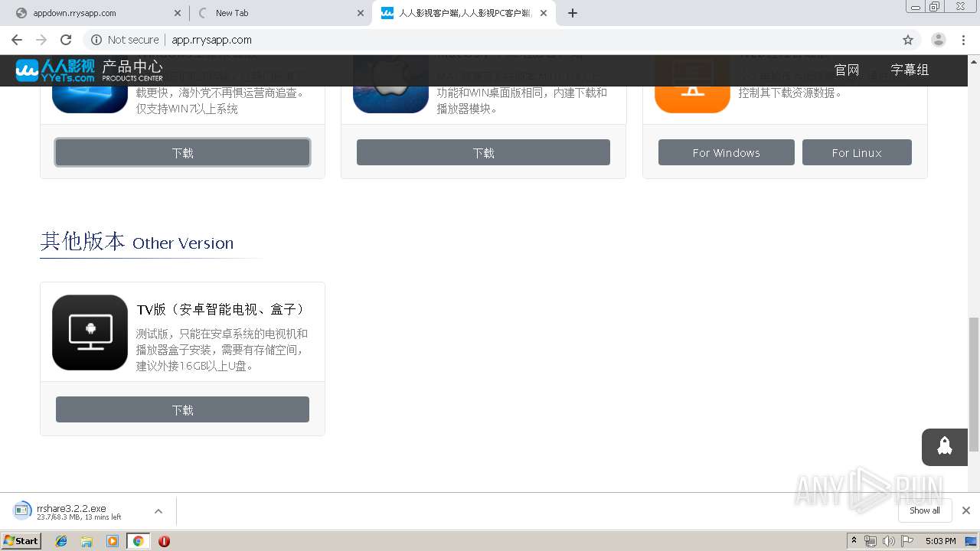The image size is (980, 551).
Task: Click the Action Center flag tray icon
Action: click(907, 541)
